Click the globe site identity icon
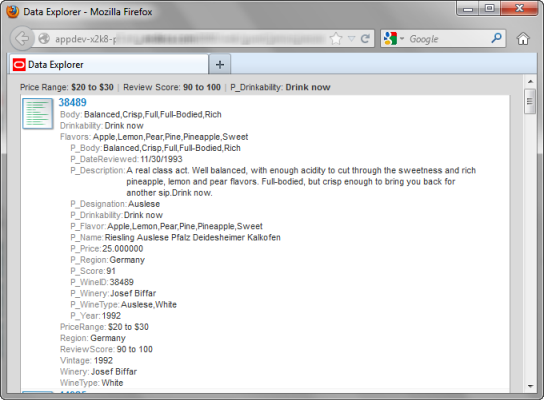This screenshot has width=544, height=400. click(x=44, y=39)
